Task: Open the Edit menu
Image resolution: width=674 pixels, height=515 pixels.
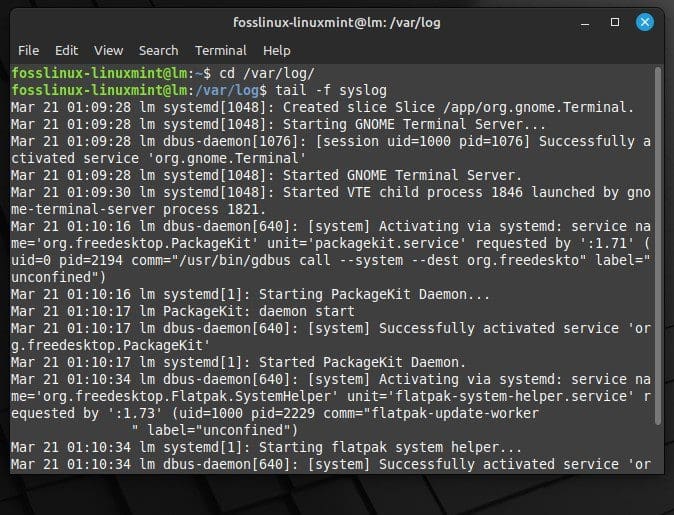Action: (67, 51)
